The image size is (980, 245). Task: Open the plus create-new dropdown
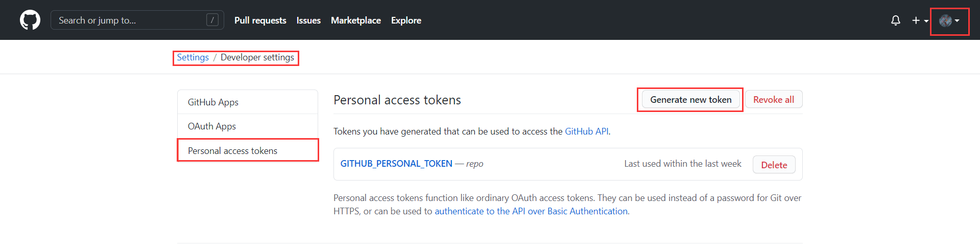pyautogui.click(x=919, y=20)
